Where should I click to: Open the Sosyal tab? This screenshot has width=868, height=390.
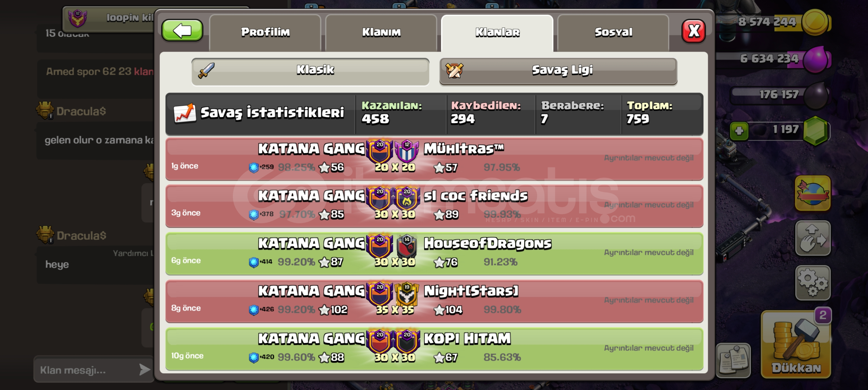point(613,32)
